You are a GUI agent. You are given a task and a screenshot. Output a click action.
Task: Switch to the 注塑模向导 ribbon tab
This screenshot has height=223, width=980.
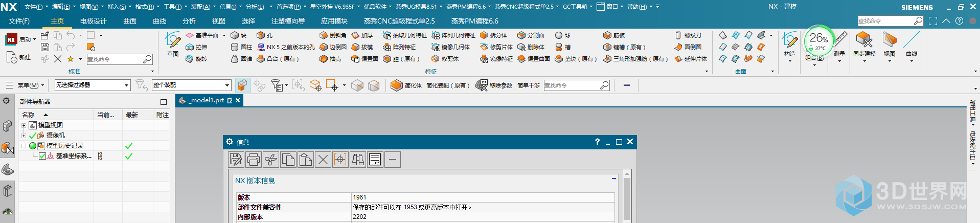pyautogui.click(x=288, y=21)
